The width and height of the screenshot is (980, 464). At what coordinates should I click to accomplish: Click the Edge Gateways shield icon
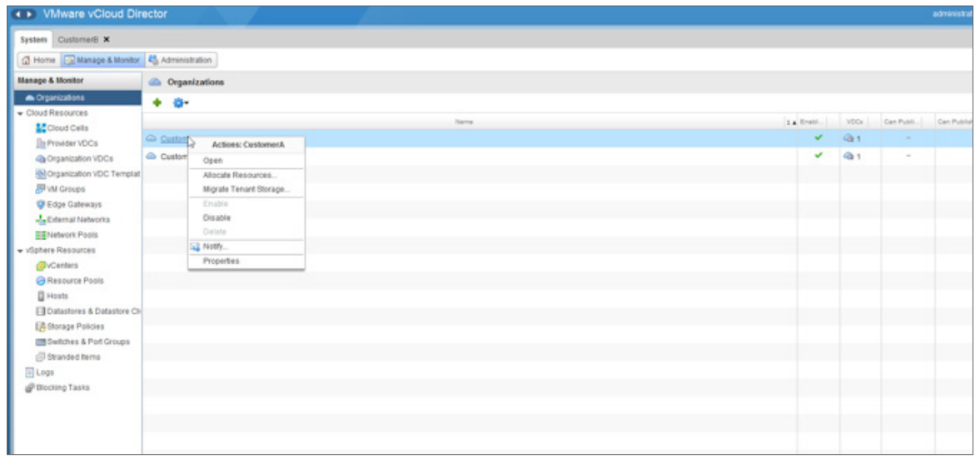(x=42, y=204)
